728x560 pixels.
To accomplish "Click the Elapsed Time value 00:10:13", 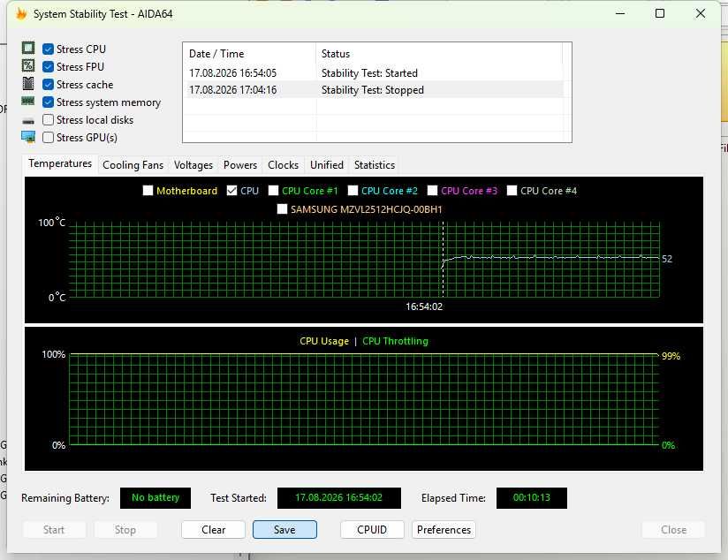I will (532, 498).
